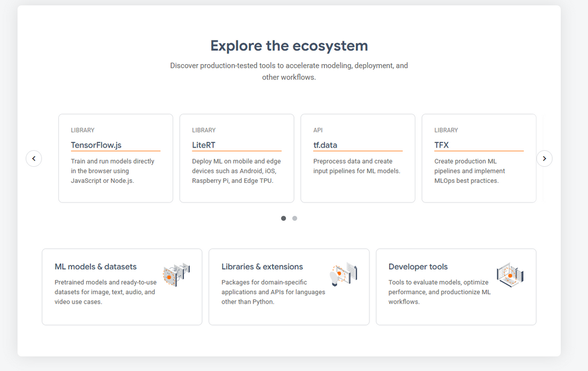
Task: Select the second carousel pagination dot
Action: tap(295, 218)
